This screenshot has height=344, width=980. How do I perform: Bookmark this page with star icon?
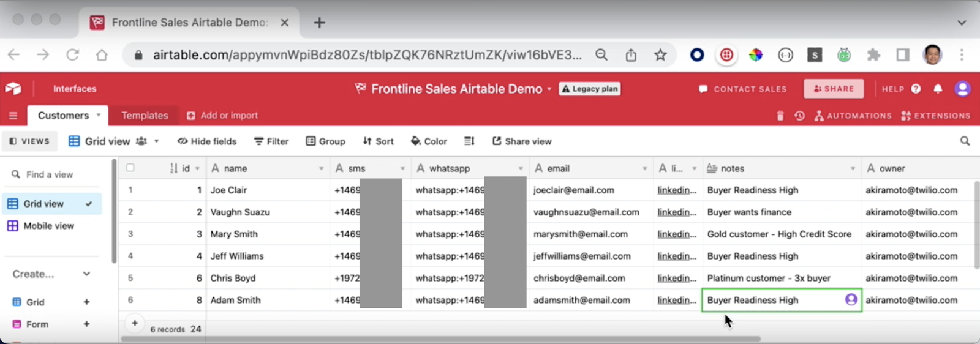[660, 55]
